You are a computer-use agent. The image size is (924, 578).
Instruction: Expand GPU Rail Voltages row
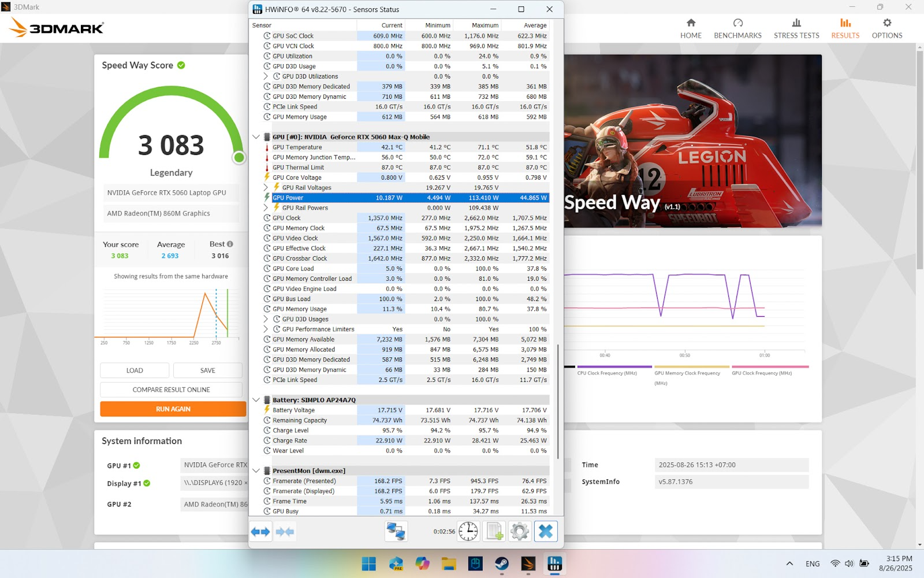(266, 187)
